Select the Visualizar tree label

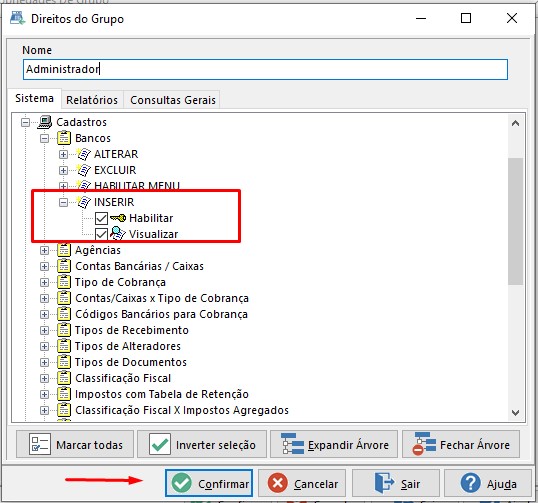pos(153,234)
